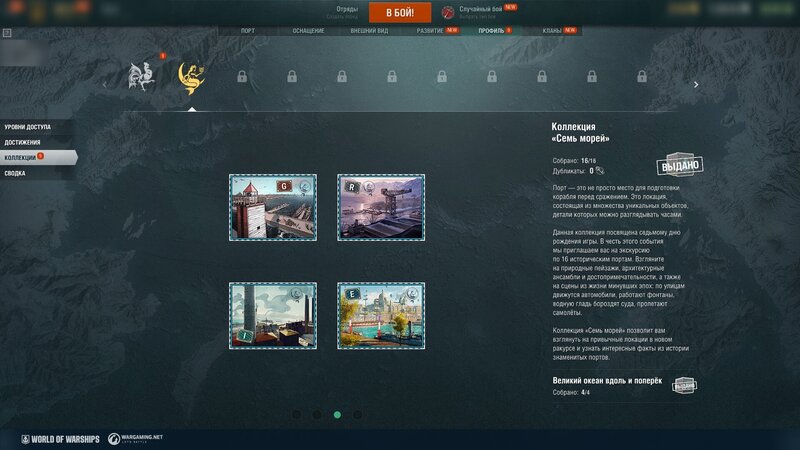Screen dimensions: 800x450
Task: Show previous collections with the left arrow
Action: tap(105, 85)
